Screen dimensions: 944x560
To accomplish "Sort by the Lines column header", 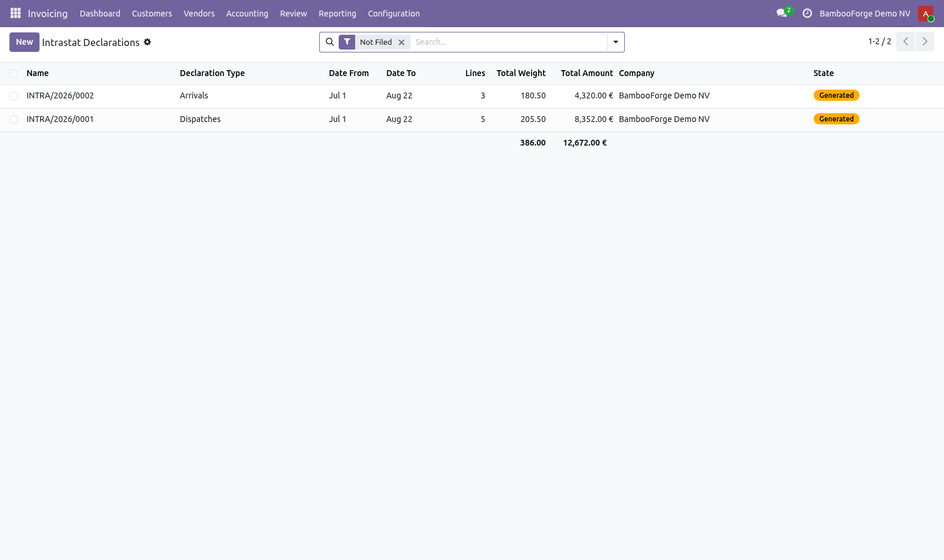I will 475,73.
